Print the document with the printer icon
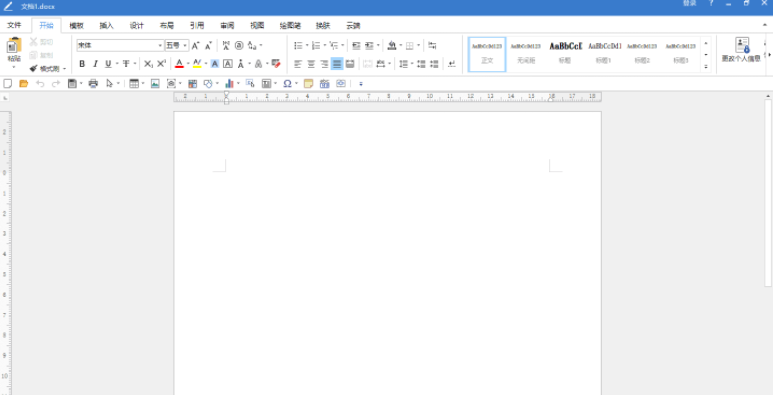The width and height of the screenshot is (774, 395). (x=93, y=84)
